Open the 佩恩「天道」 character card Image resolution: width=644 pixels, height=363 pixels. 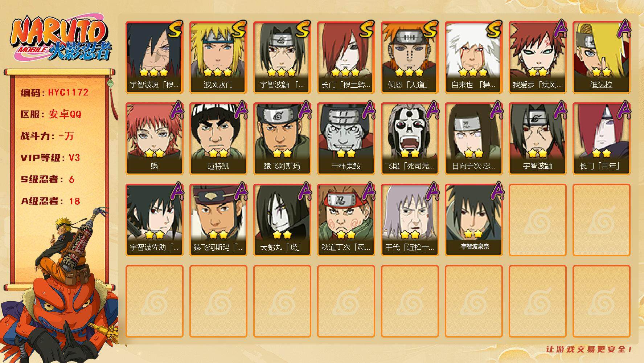[x=410, y=57]
